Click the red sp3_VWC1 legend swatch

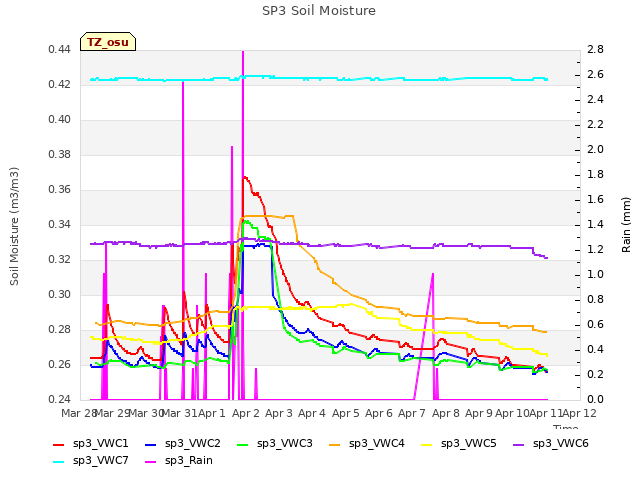coord(59,444)
